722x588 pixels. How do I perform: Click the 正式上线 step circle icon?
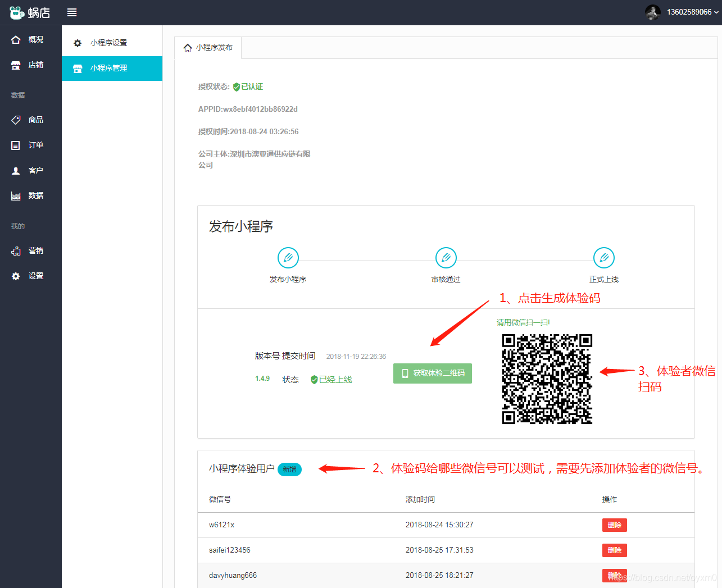click(x=604, y=258)
